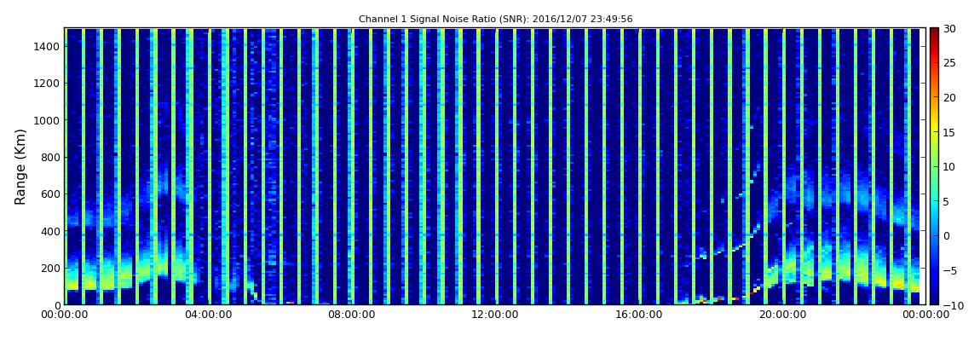This screenshot has width=980, height=347.
Task: Click the 400 range tick label
Action: (49, 231)
